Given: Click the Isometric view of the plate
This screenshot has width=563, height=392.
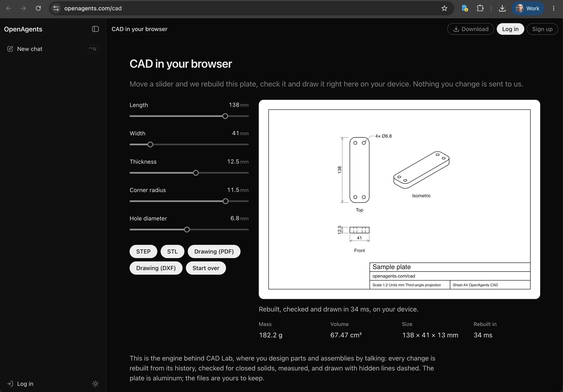Looking at the screenshot, I should [421, 170].
